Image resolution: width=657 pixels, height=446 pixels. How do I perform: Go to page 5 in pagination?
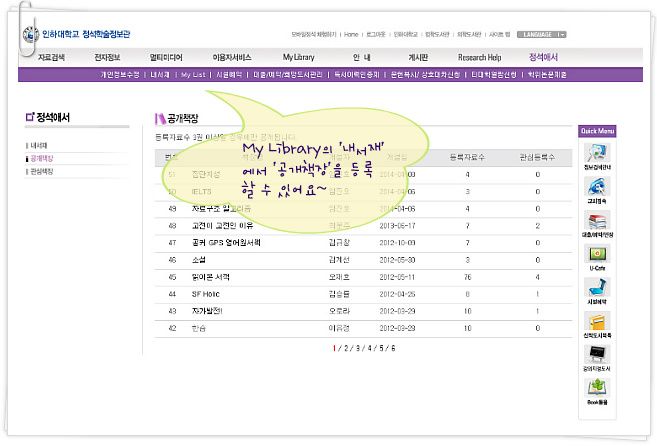(x=381, y=348)
